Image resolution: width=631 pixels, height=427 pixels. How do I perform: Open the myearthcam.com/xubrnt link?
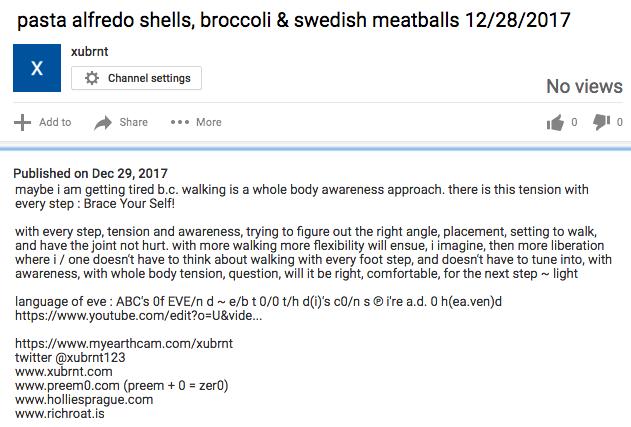pos(124,343)
